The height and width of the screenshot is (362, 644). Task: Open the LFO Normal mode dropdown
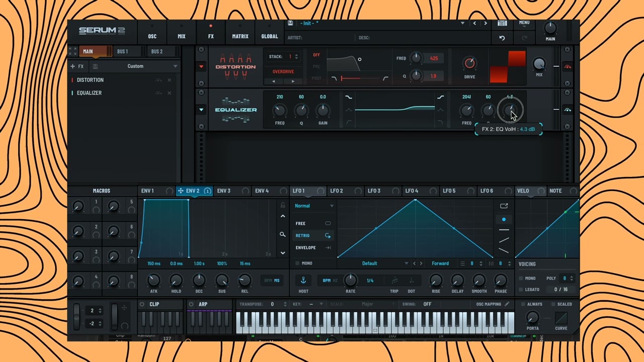tap(314, 206)
